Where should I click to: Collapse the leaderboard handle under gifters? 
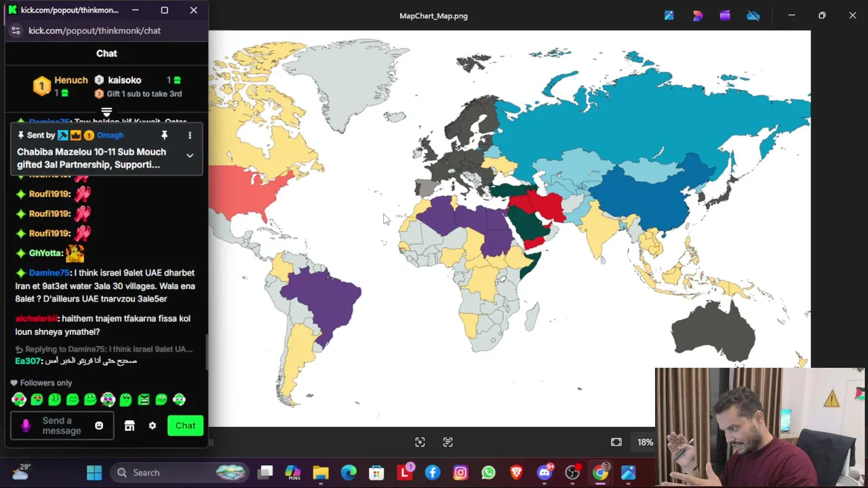[106, 112]
